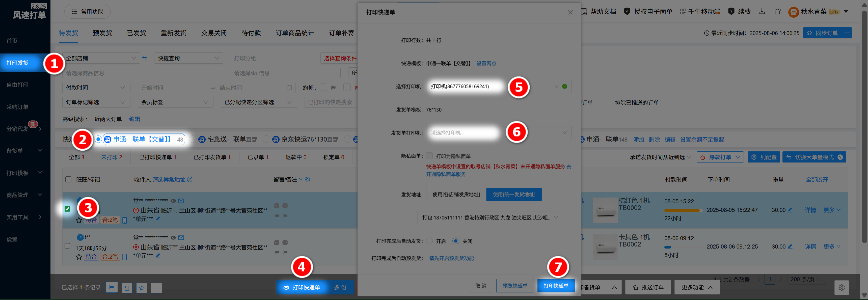Select 使用[各店铺发货地址] option

[456, 195]
